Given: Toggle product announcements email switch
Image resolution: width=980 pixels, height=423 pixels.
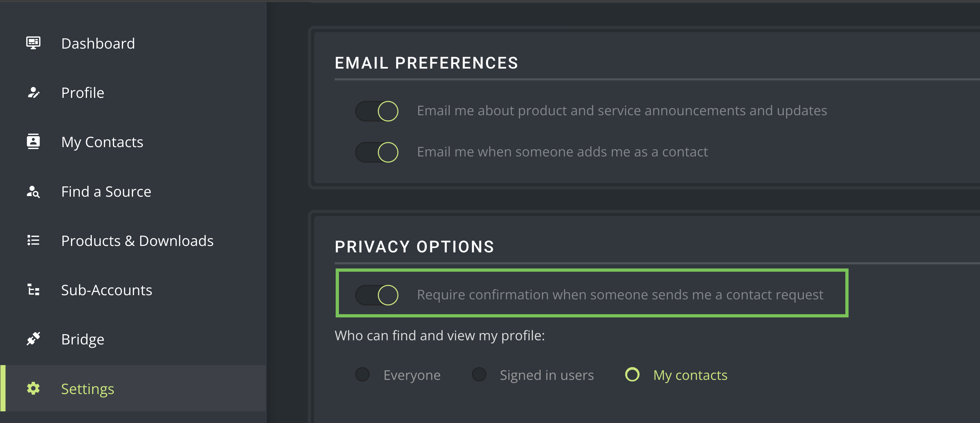Looking at the screenshot, I should point(377,111).
